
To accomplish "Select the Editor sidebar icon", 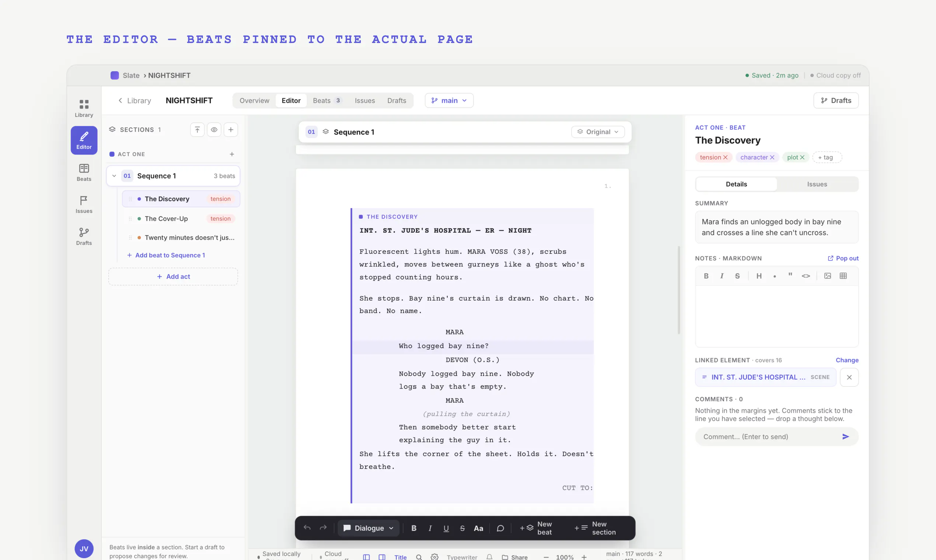I will [x=84, y=140].
